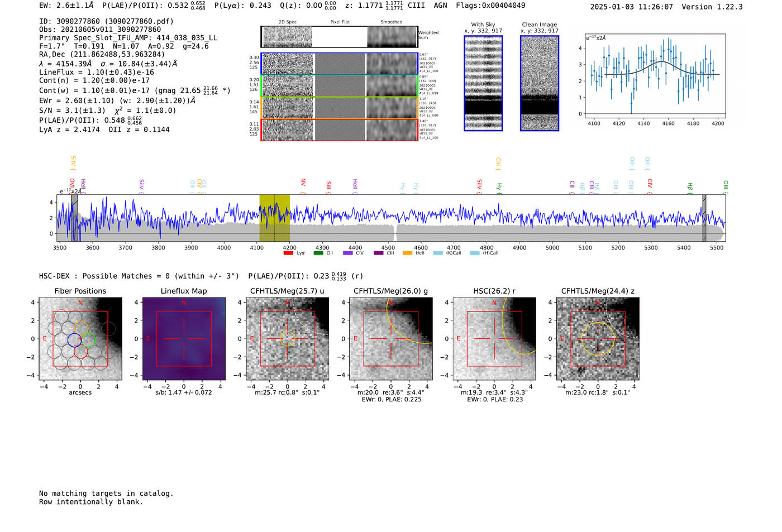Click the '2D Spec' column header

tap(288, 22)
